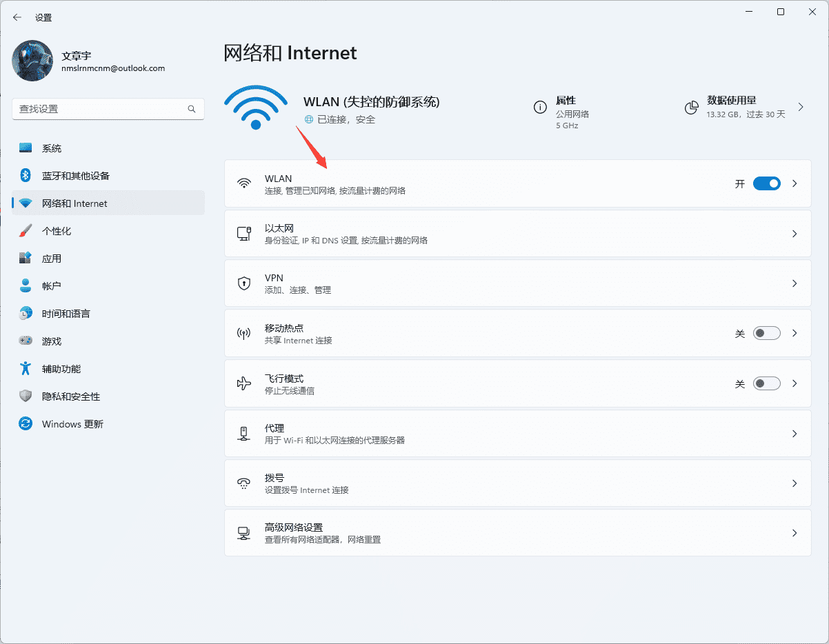Screen dimensions: 829x644
Task: Switch to 时间和语言 settings
Action: tap(25, 313)
